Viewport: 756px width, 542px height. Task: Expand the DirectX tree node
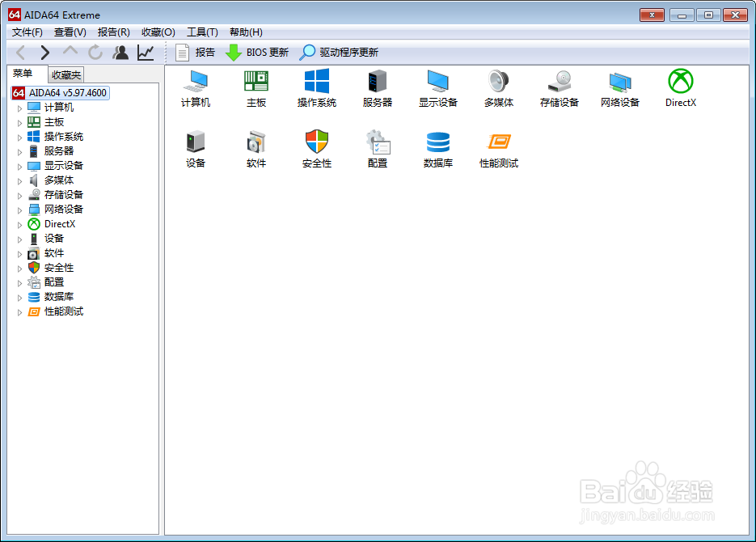(19, 225)
